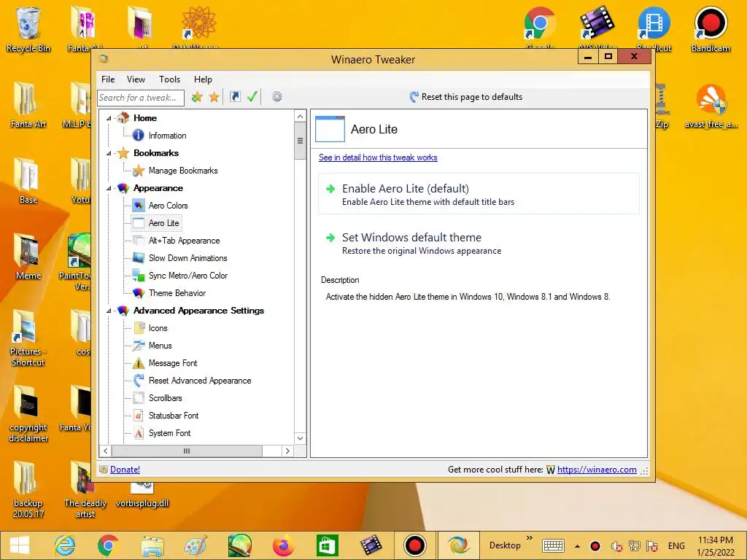This screenshot has width=747, height=560.
Task: Click the tree scrollbar down arrow
Action: tap(300, 438)
